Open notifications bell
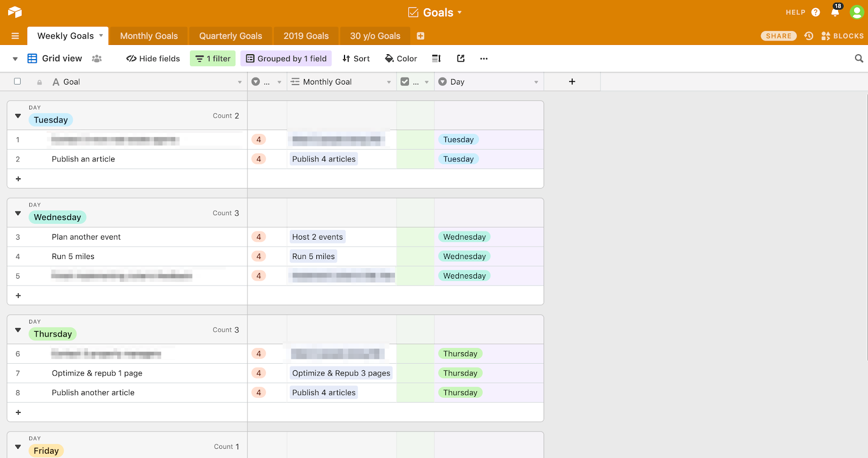Image resolution: width=868 pixels, height=458 pixels. 835,11
